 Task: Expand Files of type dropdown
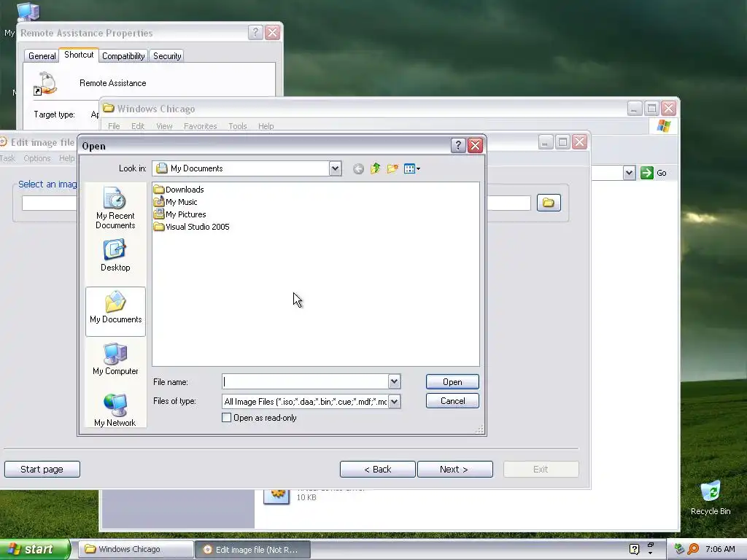coord(394,402)
